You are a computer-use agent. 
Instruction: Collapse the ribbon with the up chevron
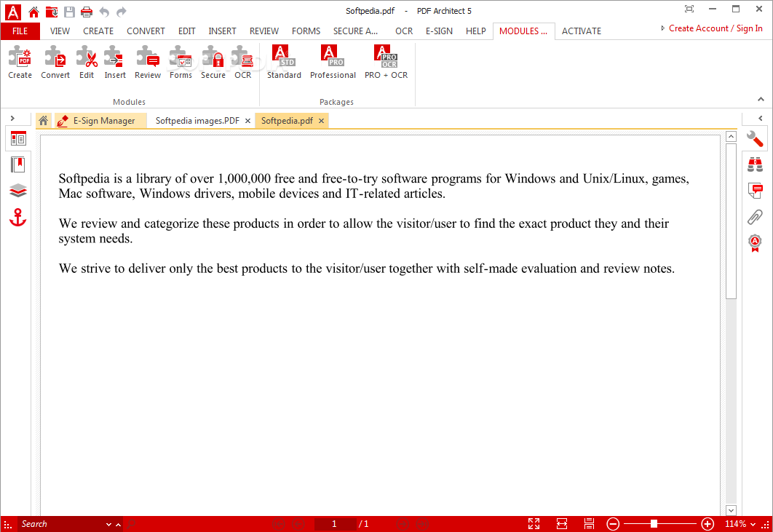[x=761, y=99]
